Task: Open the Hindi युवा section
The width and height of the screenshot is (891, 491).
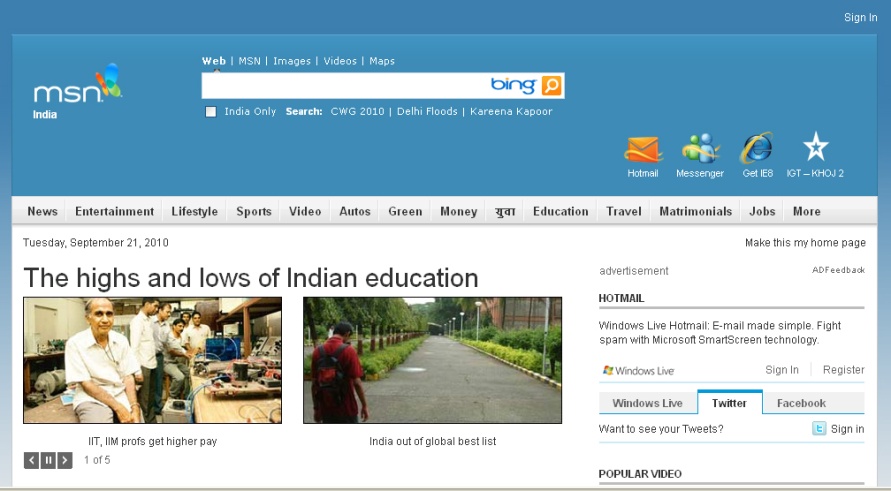Action: pos(505,211)
